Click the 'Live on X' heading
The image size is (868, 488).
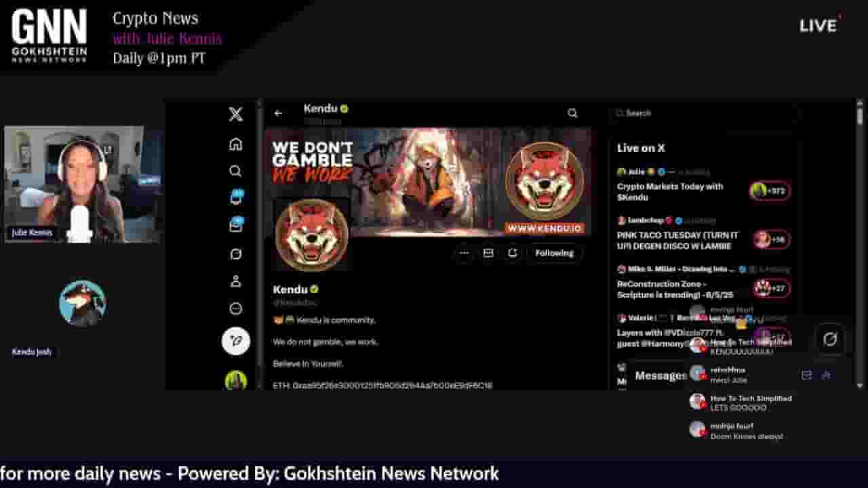641,148
